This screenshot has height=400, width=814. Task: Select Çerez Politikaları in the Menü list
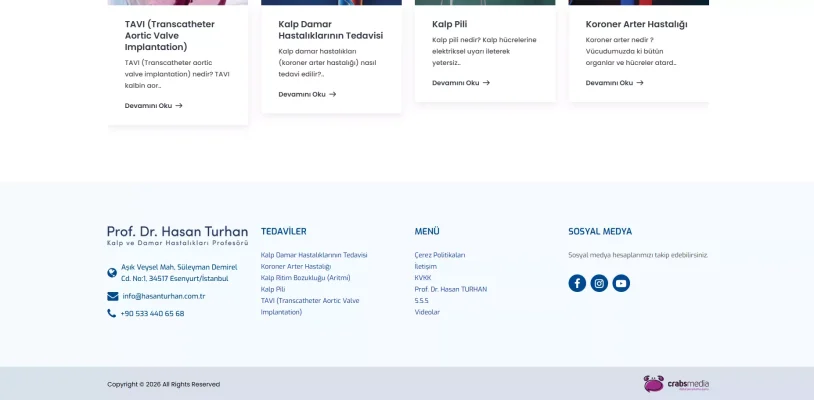click(x=439, y=255)
